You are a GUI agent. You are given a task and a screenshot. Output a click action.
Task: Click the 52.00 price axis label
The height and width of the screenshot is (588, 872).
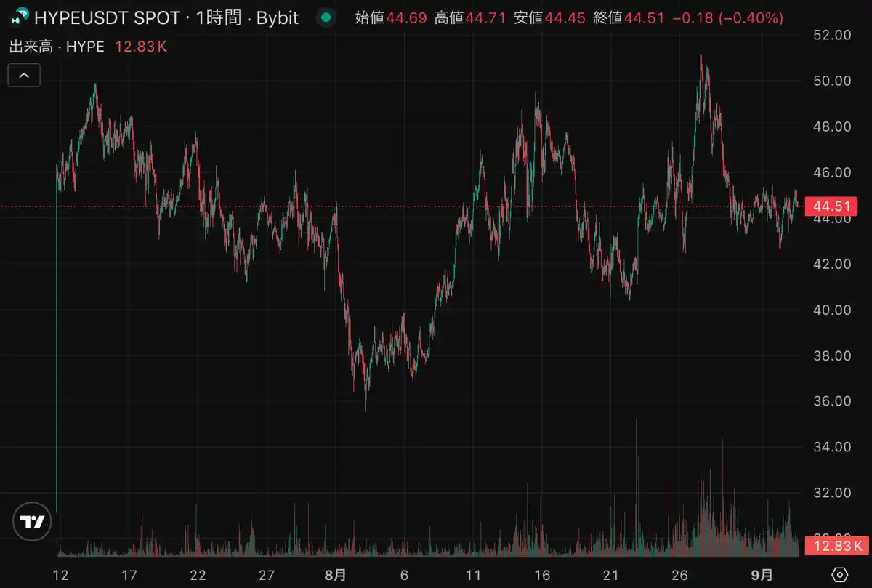(x=832, y=34)
